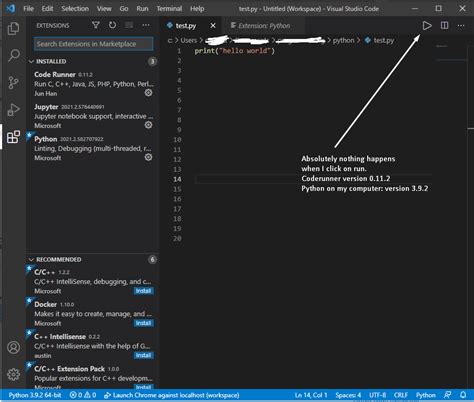Click the python folder in breadcrumb
This screenshot has width=474, height=402.
[x=343, y=40]
